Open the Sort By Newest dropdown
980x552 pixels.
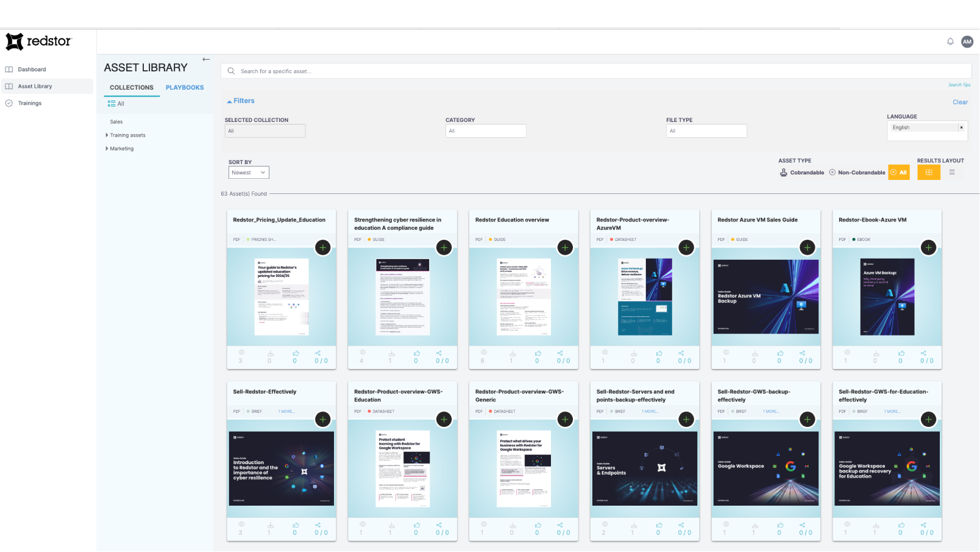249,173
